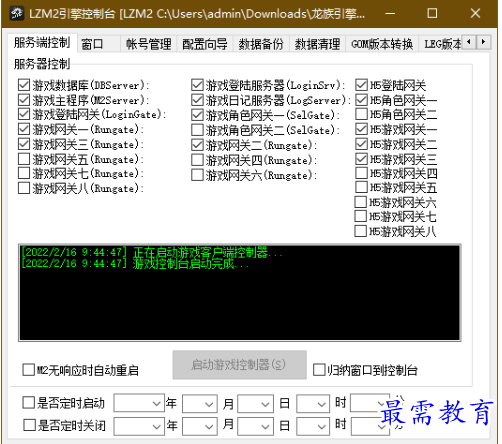Uncheck 游戏网关二(Rungate) checkbox
Image resolution: width=502 pixels, height=444 pixels.
pyautogui.click(x=197, y=145)
